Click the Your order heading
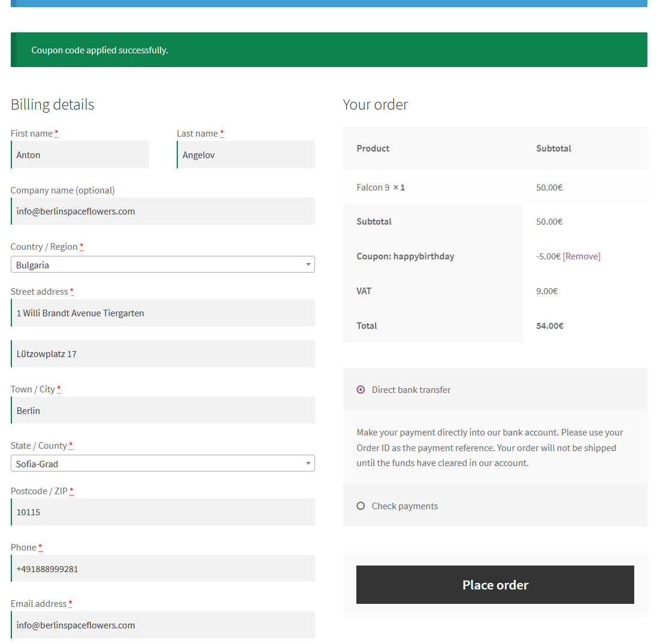663x644 pixels. point(374,104)
